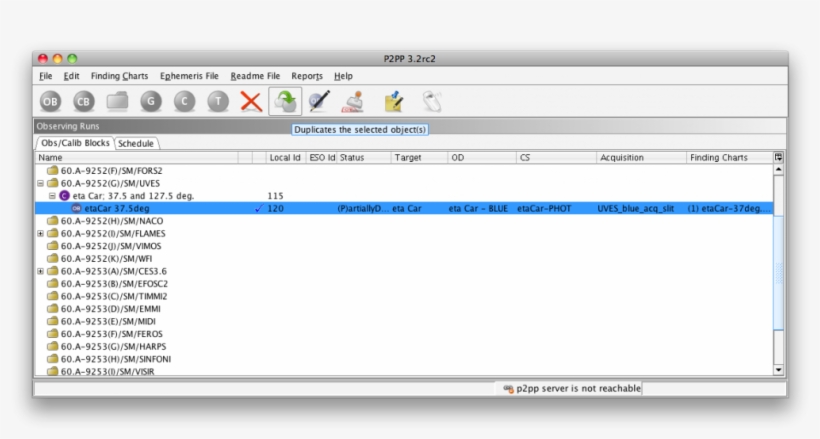Open the Finding Charts menu

(x=119, y=76)
